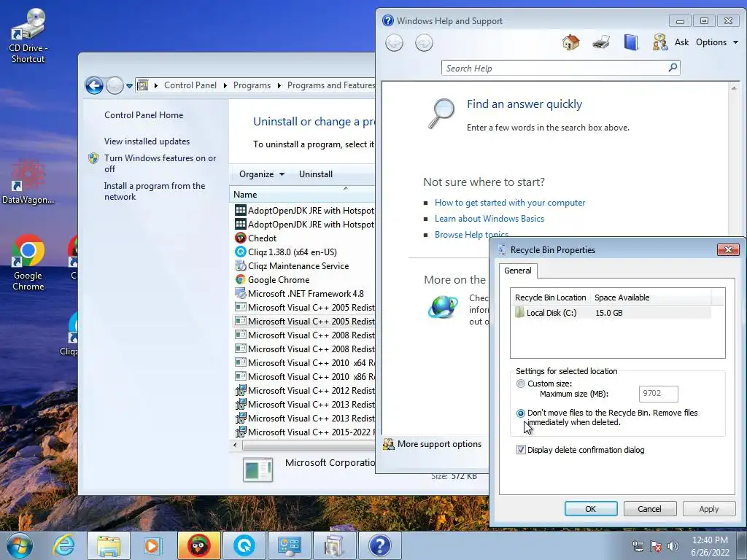
Task: Open Options dropdown in Help window
Action: tap(717, 42)
